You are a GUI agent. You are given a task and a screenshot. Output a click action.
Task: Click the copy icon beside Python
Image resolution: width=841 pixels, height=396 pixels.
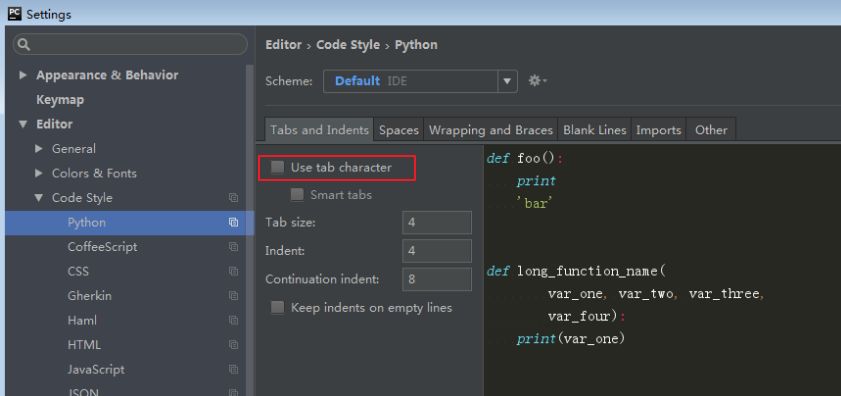(x=233, y=223)
